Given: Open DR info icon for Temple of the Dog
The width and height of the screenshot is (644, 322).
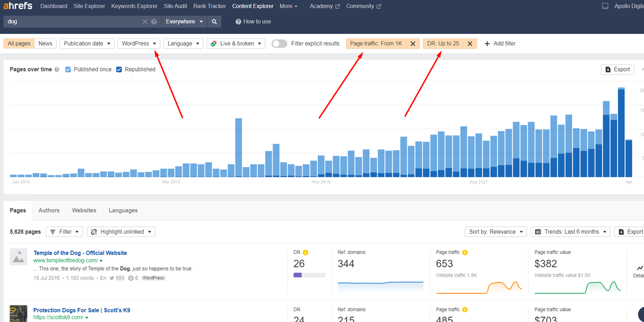Looking at the screenshot, I should tap(305, 252).
